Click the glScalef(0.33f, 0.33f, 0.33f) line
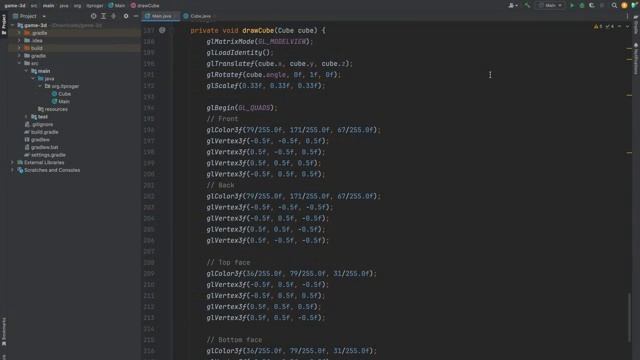This screenshot has width=640, height=360. tap(266, 86)
